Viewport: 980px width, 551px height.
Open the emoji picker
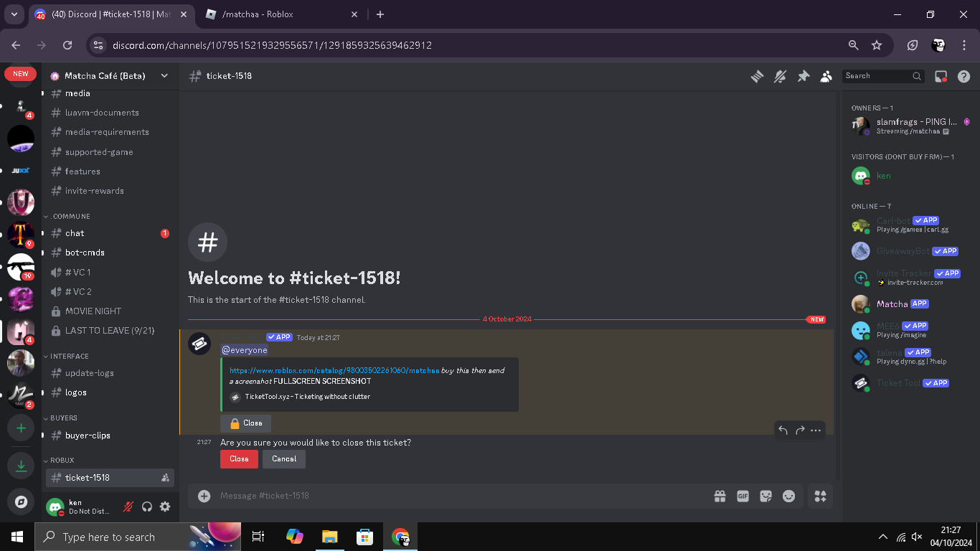(788, 496)
